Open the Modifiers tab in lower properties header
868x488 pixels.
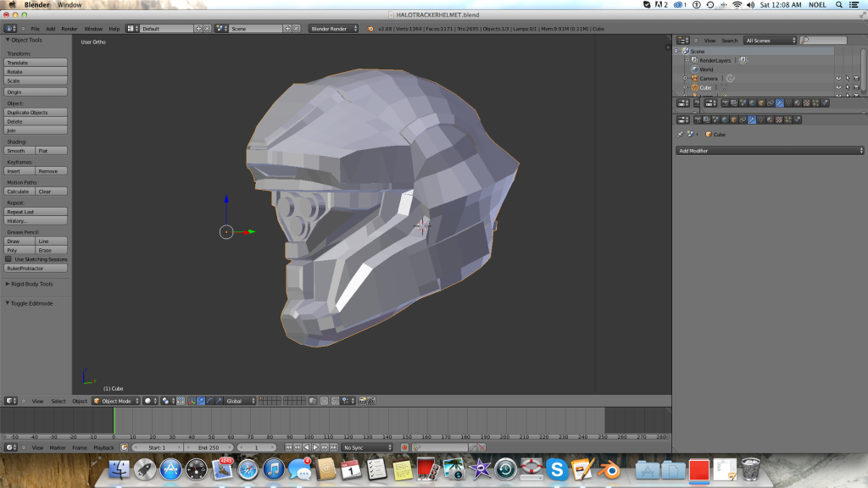(752, 119)
